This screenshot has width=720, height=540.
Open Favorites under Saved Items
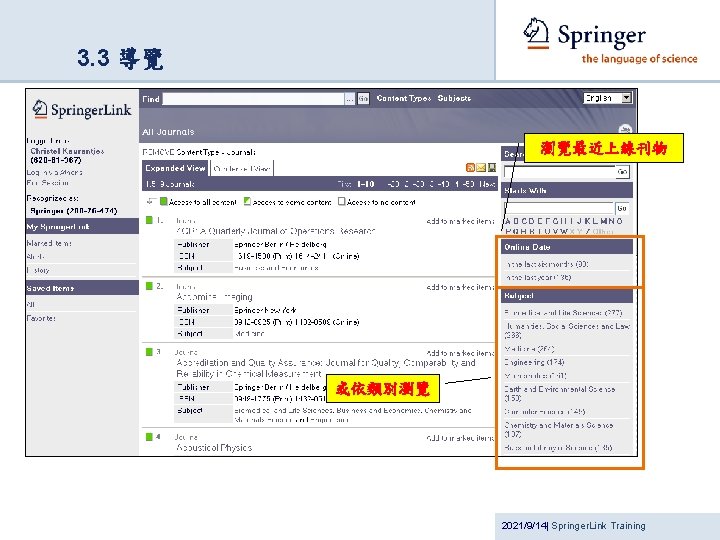(41, 318)
